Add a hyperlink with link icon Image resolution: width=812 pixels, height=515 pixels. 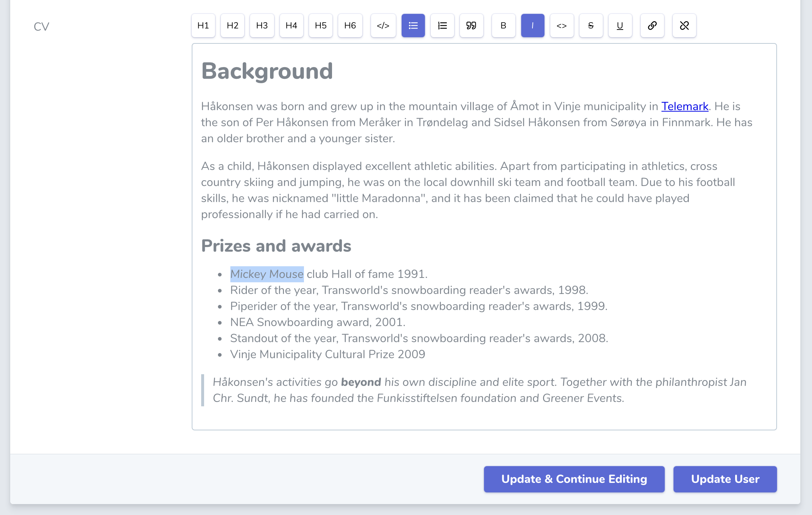coord(652,26)
